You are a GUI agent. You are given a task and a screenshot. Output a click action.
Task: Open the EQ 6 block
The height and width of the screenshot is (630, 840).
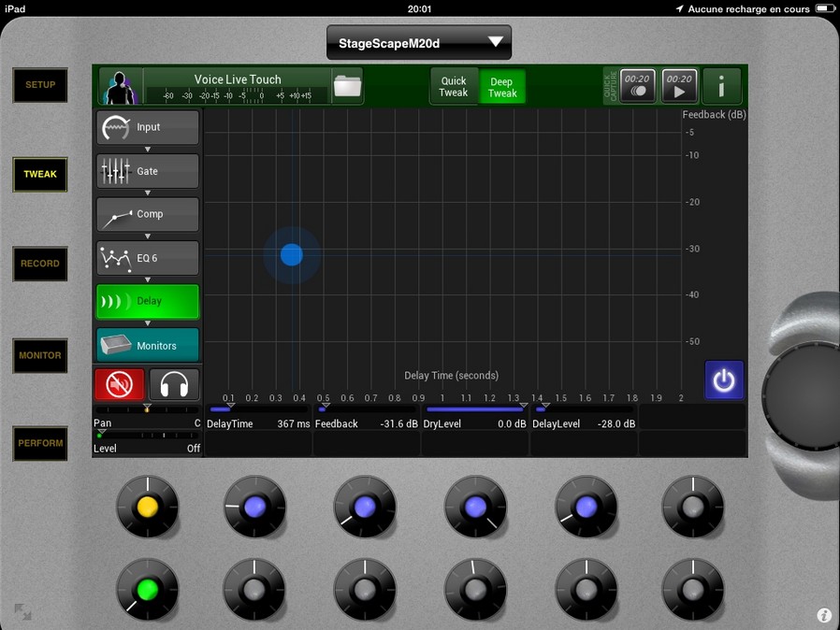pos(148,258)
